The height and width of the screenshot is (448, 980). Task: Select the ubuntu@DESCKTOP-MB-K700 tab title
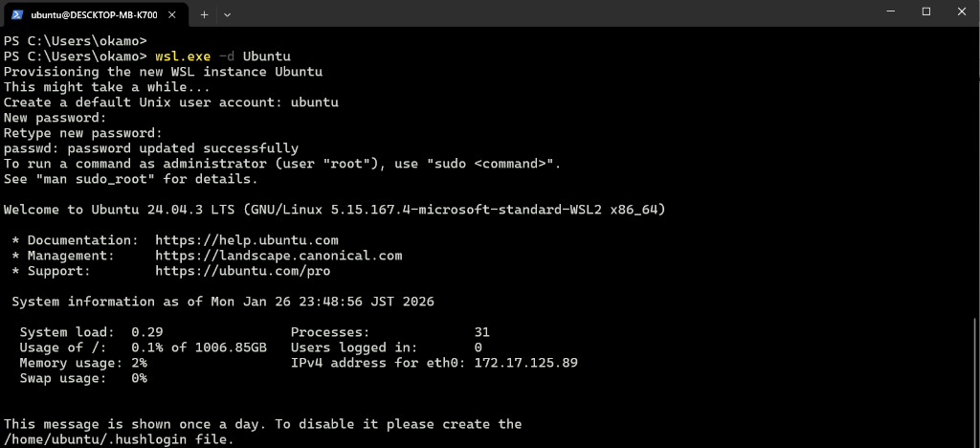[x=95, y=14]
